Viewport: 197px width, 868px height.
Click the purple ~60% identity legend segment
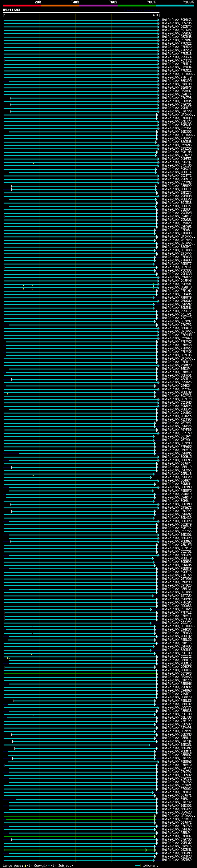pyautogui.click(x=98, y=6)
